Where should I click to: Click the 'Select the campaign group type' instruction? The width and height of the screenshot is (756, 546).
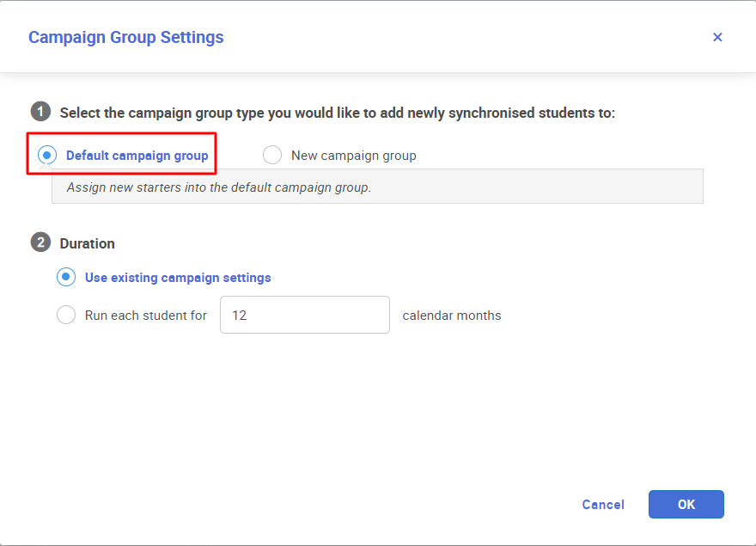(x=338, y=113)
